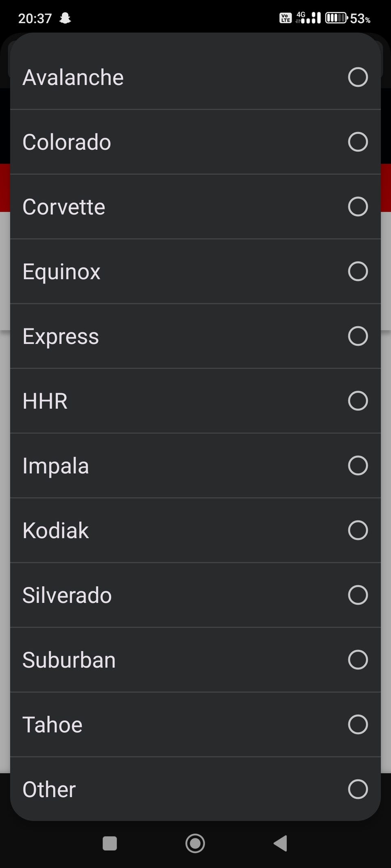Screen dimensions: 391x868
Task: Select the Avalanche radio button
Action: pos(358,77)
